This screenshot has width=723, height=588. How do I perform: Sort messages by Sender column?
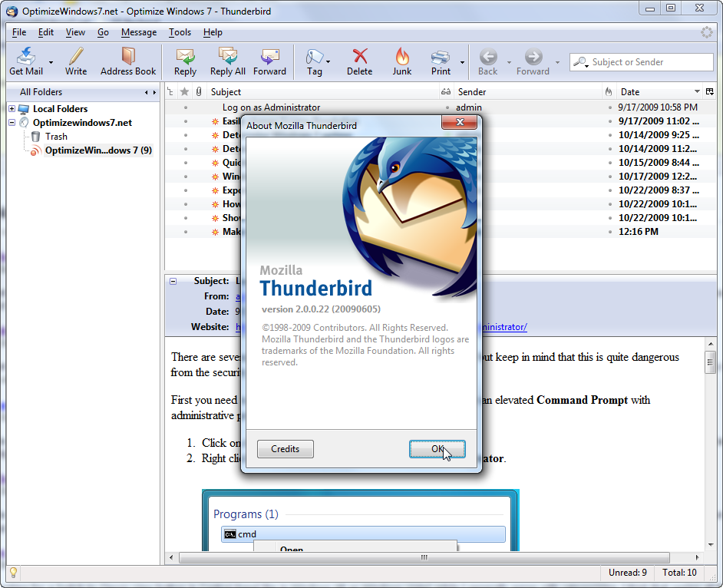[528, 92]
